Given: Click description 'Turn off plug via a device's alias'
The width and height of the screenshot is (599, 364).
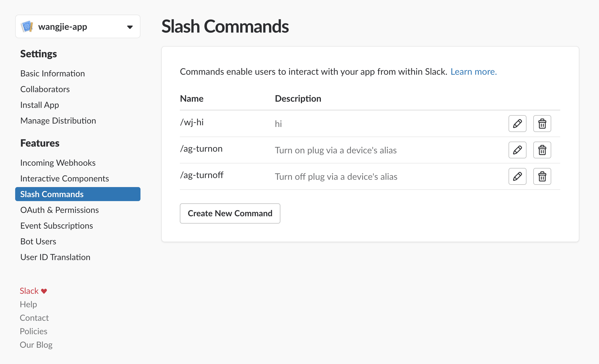Looking at the screenshot, I should point(336,177).
